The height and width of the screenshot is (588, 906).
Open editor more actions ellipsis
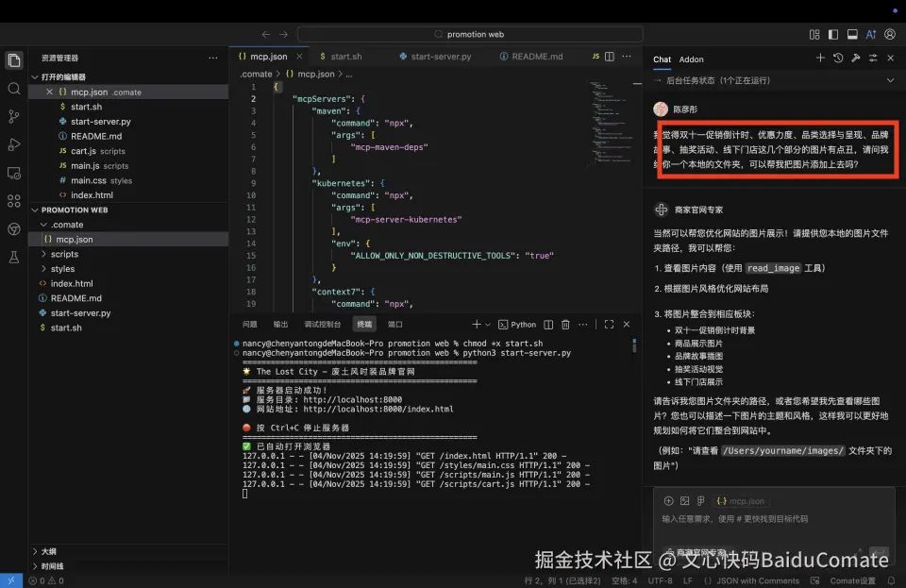tap(627, 57)
